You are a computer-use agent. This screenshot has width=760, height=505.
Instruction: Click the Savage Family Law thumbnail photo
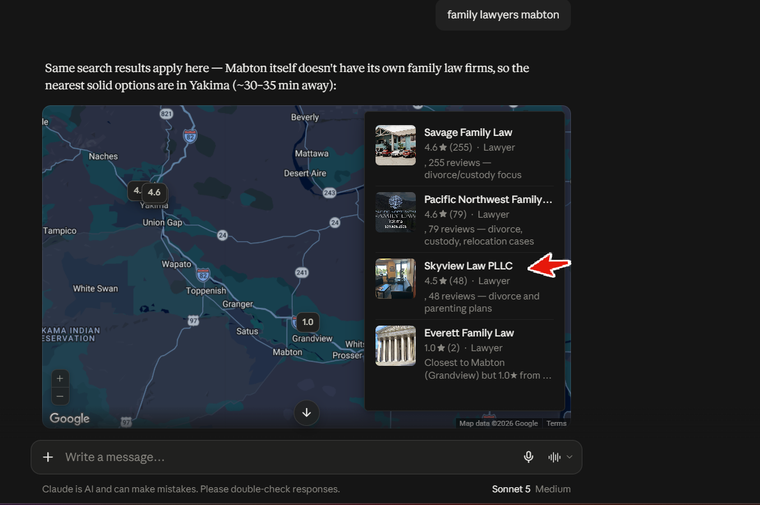click(x=396, y=145)
